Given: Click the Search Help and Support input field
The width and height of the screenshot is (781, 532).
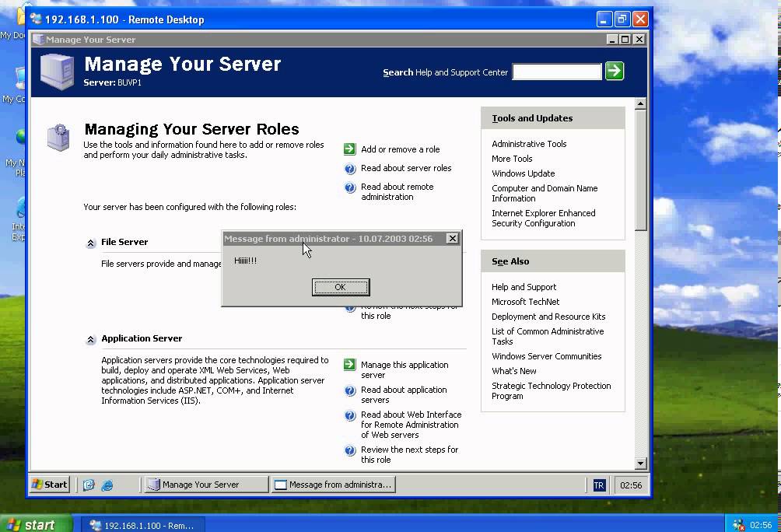Looking at the screenshot, I should [x=557, y=72].
